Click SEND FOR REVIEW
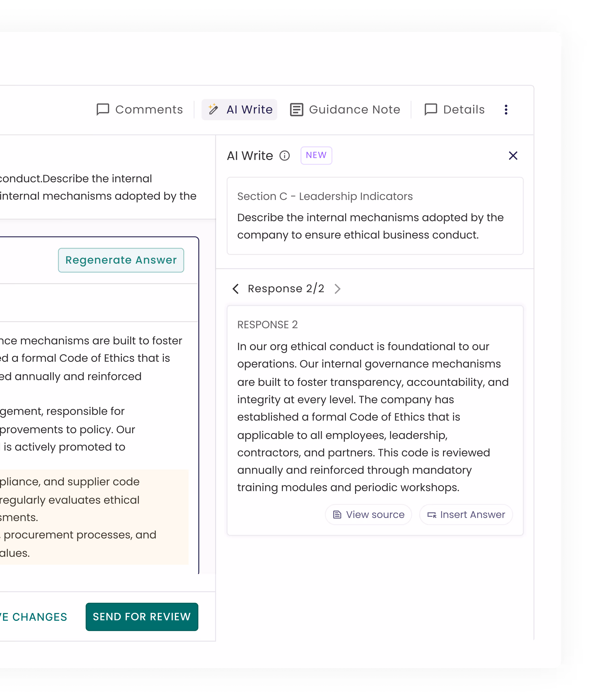The image size is (593, 700). (x=142, y=617)
